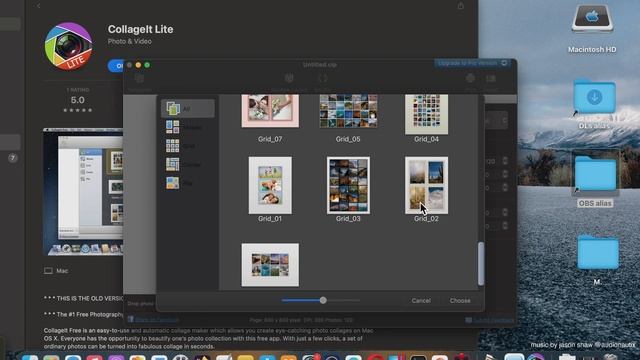The image size is (640, 360).
Task: Go back with App Store back chevron
Action: [x=38, y=5]
